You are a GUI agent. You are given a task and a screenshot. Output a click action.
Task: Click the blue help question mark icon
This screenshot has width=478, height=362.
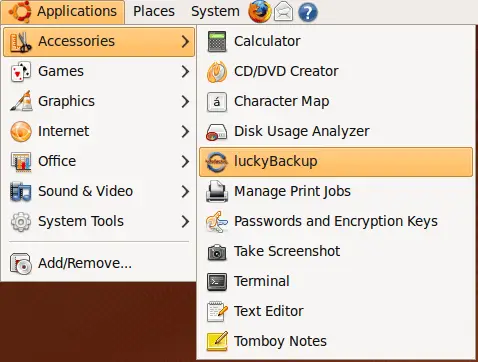pos(307,12)
